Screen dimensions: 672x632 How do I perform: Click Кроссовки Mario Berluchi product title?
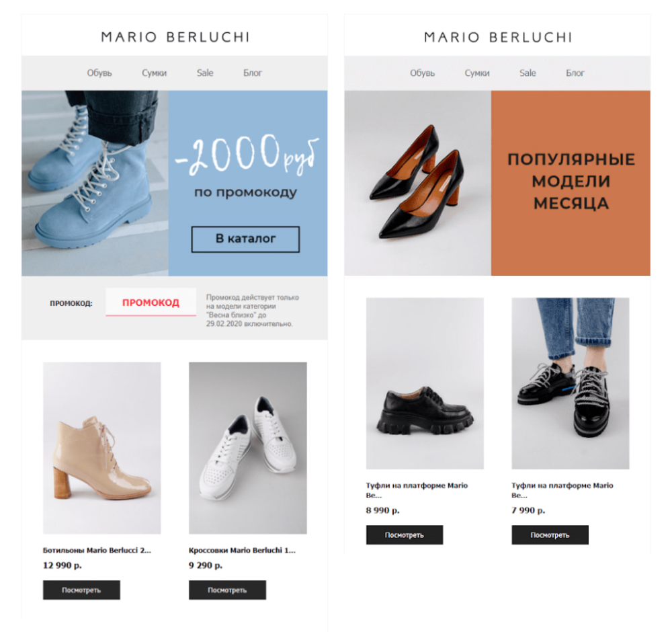242,550
